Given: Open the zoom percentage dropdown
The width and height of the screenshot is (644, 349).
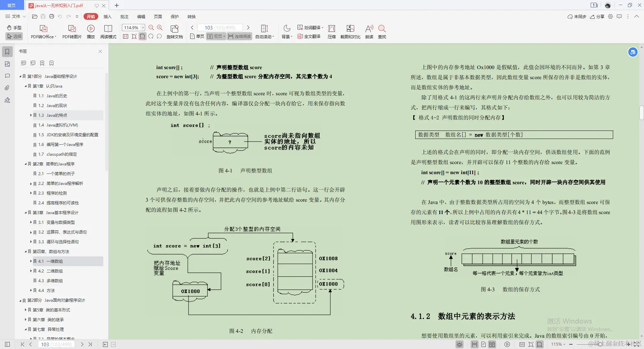Looking at the screenshot, I should click(x=143, y=28).
